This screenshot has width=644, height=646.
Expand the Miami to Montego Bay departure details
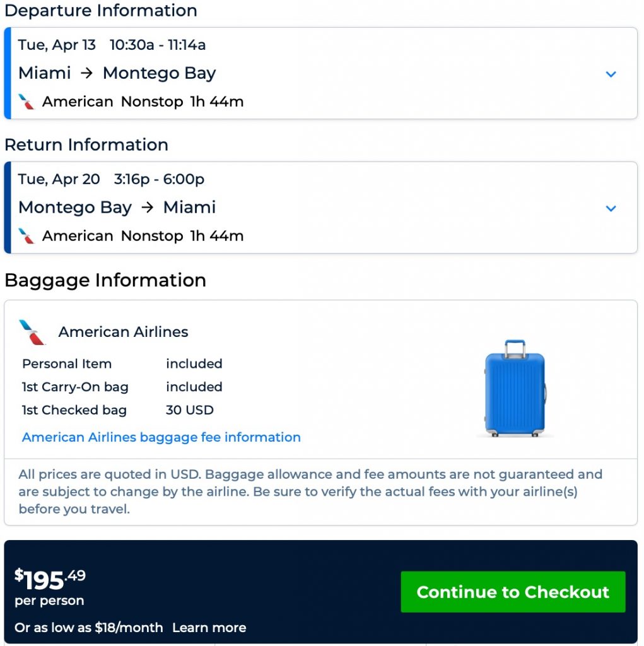pos(610,74)
